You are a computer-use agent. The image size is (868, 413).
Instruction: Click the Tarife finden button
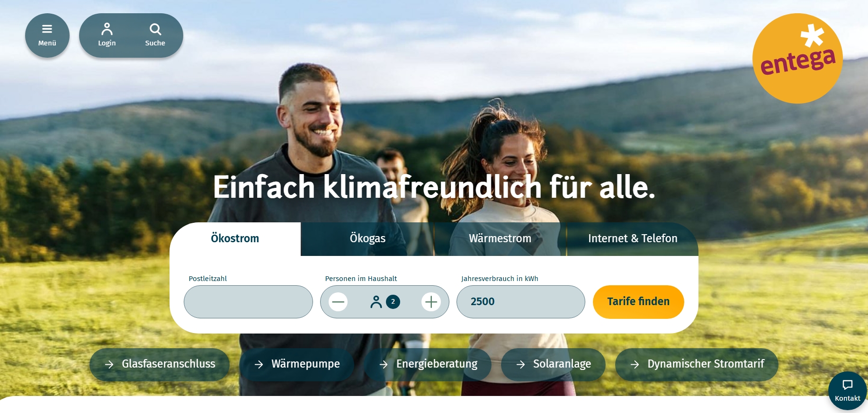[638, 302]
